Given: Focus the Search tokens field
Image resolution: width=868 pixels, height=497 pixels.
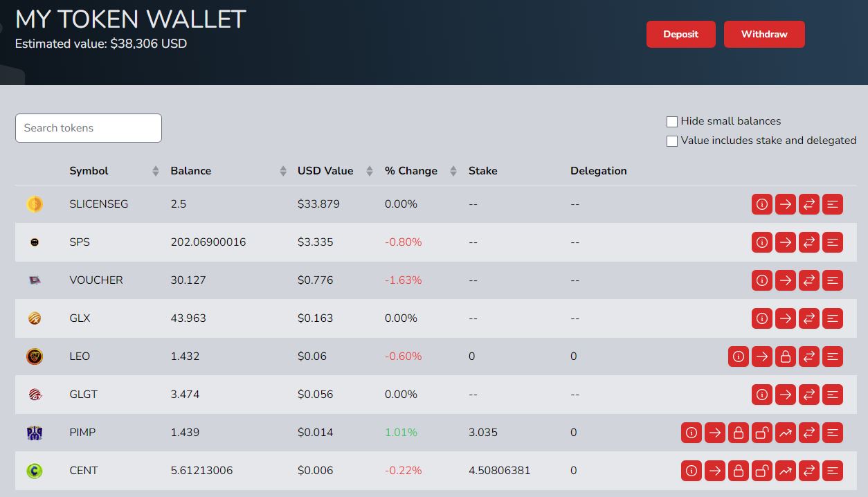Looking at the screenshot, I should tap(89, 128).
